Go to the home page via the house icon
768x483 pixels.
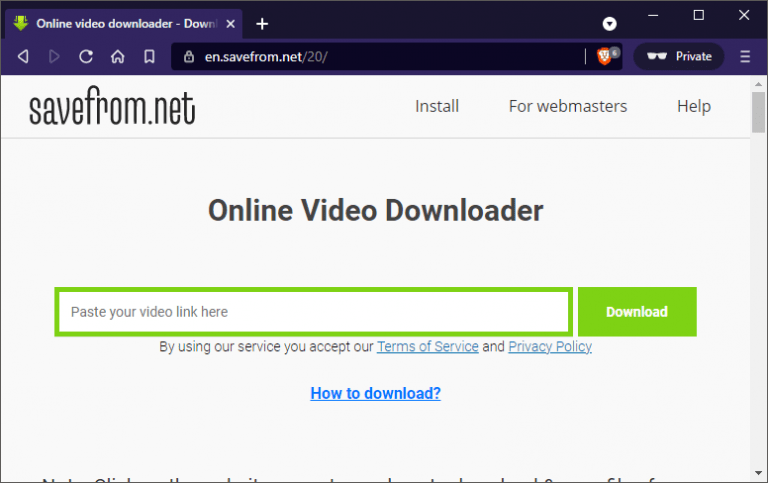coord(117,57)
